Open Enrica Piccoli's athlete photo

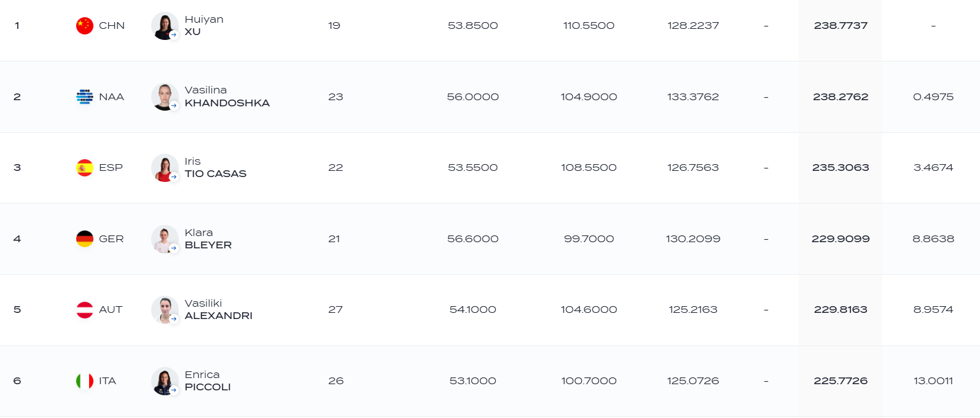165,381
